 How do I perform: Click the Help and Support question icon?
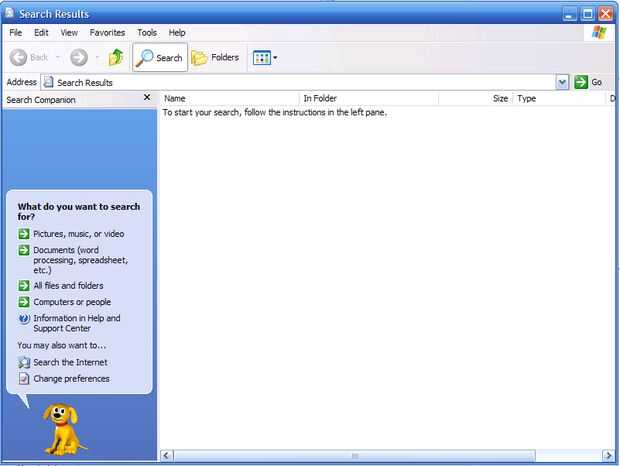coord(24,319)
